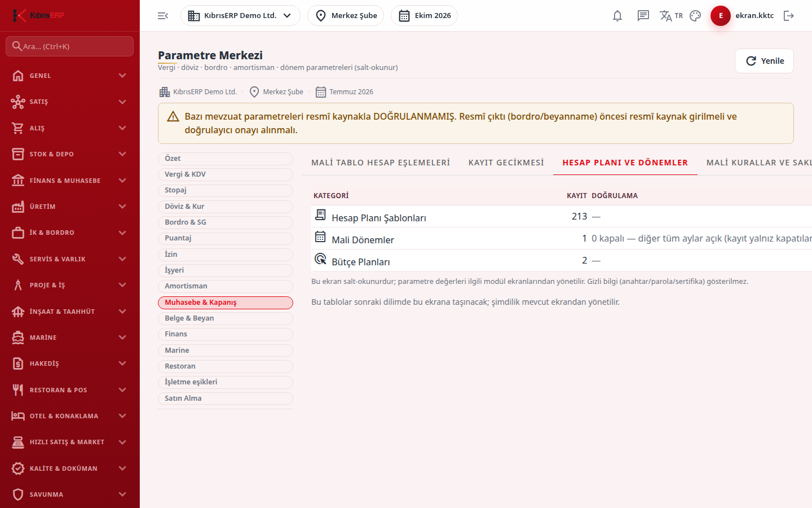Viewport: 812px width, 508px height.
Task: Change language via the TR translate icon
Action: [671, 16]
